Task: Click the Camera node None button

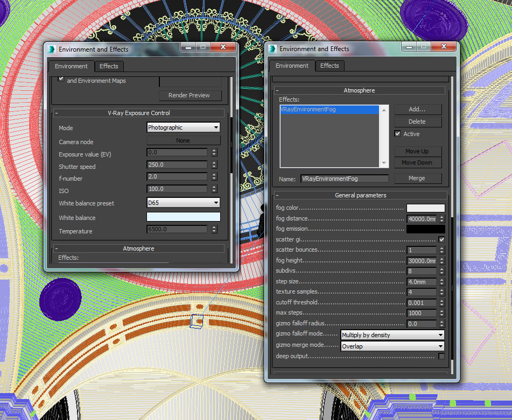Action: click(183, 140)
